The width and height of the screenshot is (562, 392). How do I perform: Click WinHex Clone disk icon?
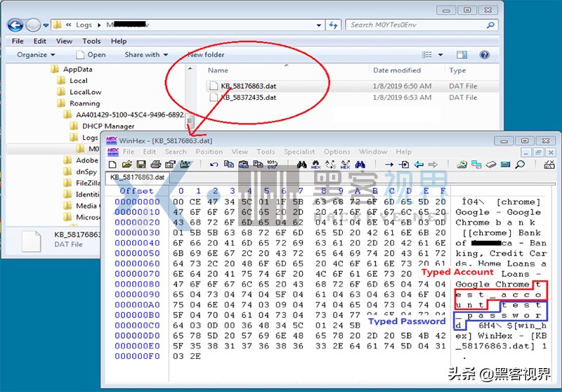(x=476, y=164)
